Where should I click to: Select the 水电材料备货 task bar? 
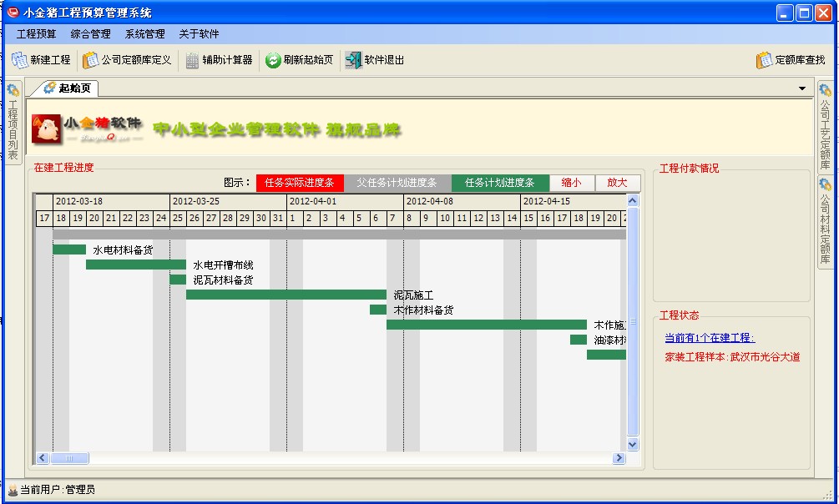(x=69, y=249)
